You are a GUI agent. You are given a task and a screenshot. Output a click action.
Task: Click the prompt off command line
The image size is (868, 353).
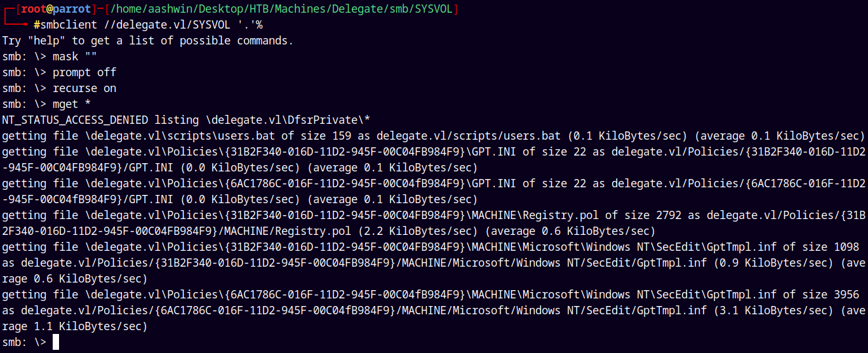(84, 72)
